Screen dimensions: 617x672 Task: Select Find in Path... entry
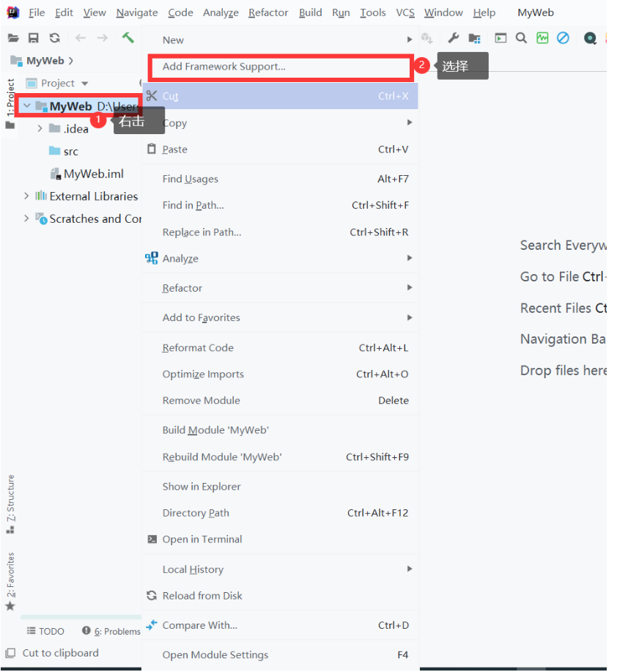tap(280, 205)
